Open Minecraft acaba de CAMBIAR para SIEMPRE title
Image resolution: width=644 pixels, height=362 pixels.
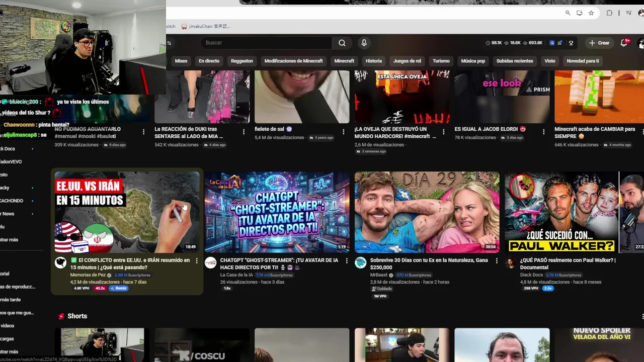(x=595, y=132)
